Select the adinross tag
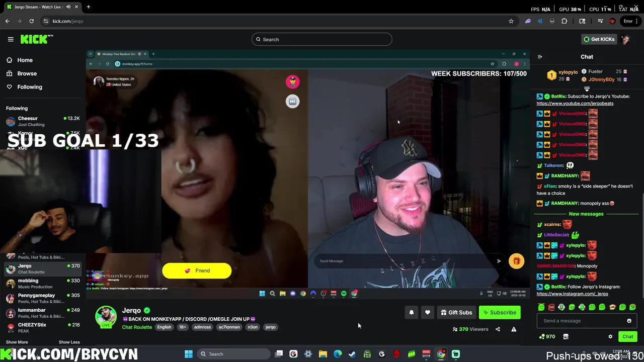 pos(202,327)
